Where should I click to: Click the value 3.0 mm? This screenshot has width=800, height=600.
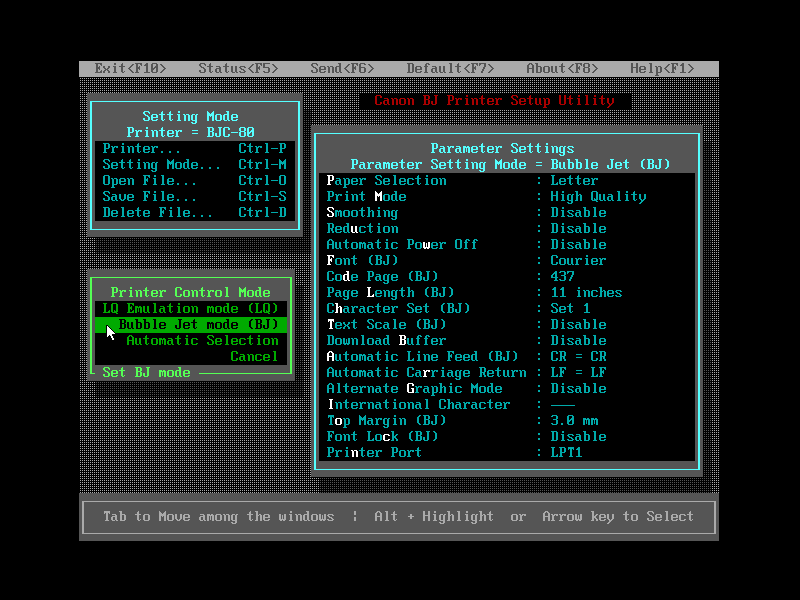(x=574, y=420)
